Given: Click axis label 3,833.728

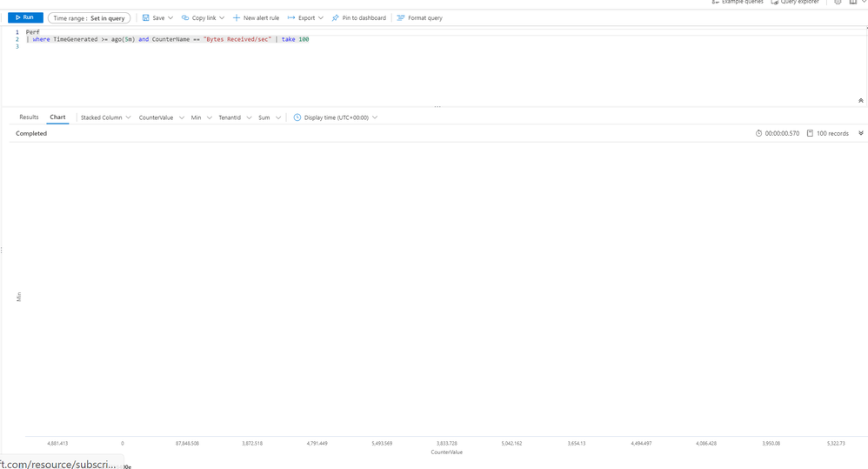Looking at the screenshot, I should 447,444.
